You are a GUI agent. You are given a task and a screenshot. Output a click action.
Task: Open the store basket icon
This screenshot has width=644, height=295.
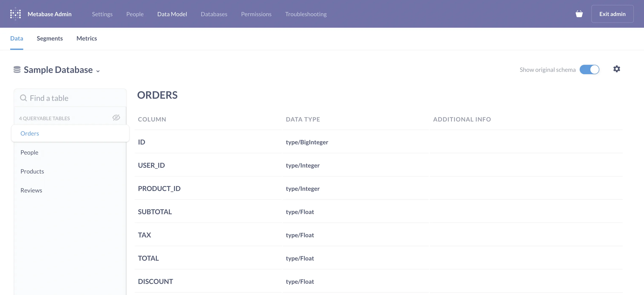click(x=579, y=14)
